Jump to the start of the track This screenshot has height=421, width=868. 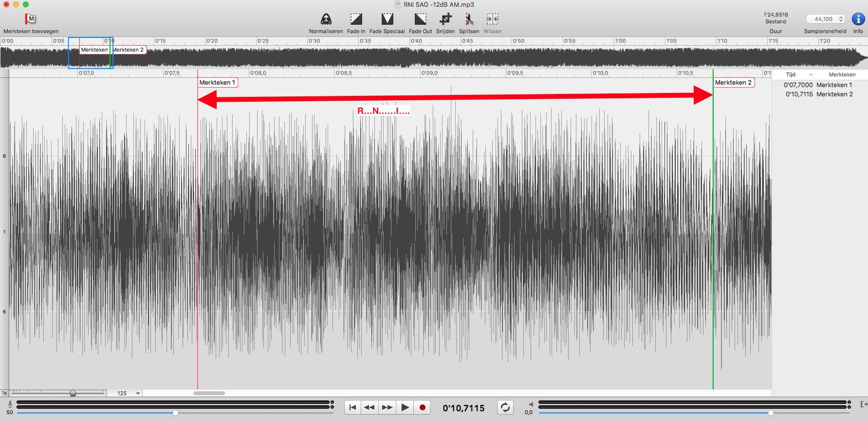(x=352, y=407)
